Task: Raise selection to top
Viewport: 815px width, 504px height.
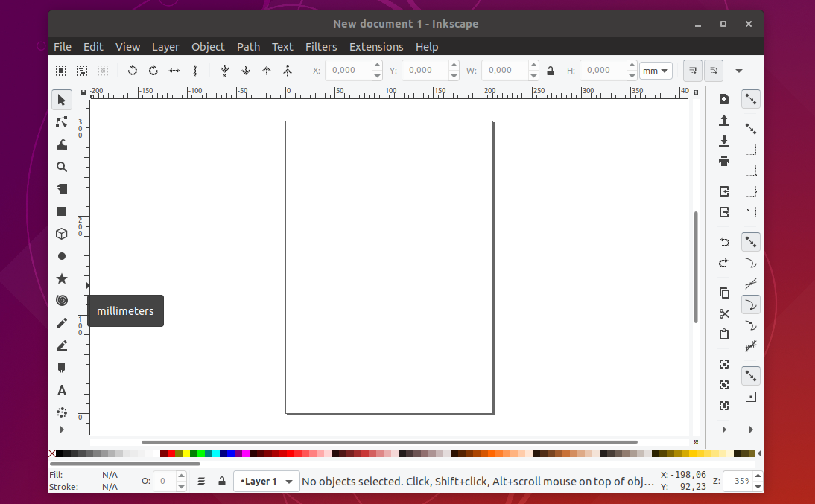Action: 288,70
